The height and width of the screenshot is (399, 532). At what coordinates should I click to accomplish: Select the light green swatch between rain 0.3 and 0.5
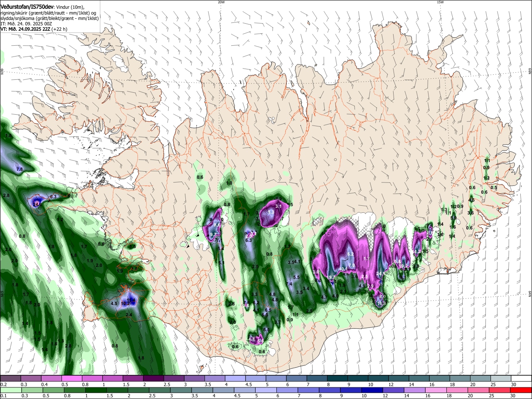[32, 390]
